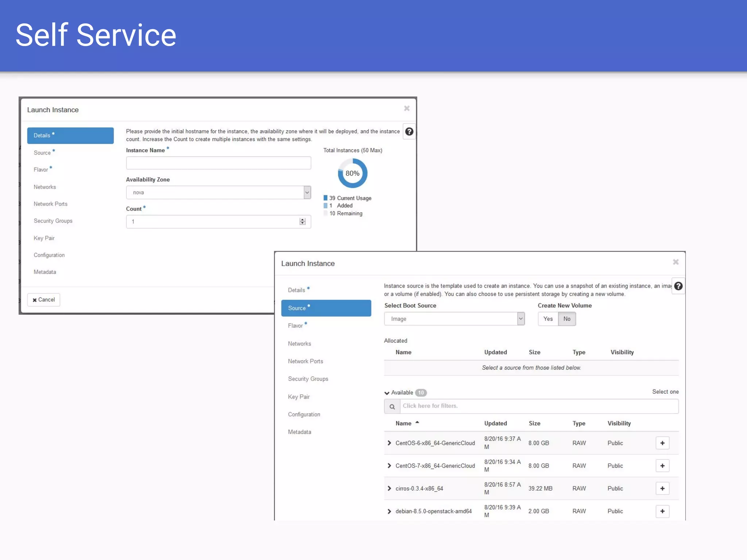
Task: Open the Security Groups tab in Details dialog
Action: click(x=53, y=221)
